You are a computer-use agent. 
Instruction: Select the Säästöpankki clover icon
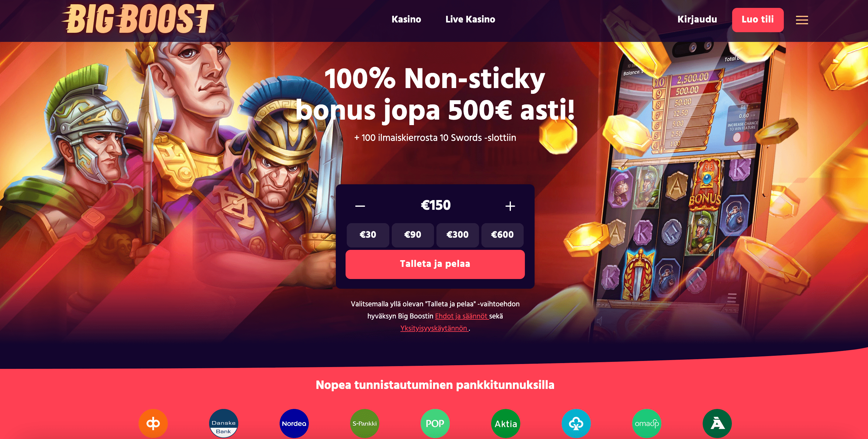[576, 423]
